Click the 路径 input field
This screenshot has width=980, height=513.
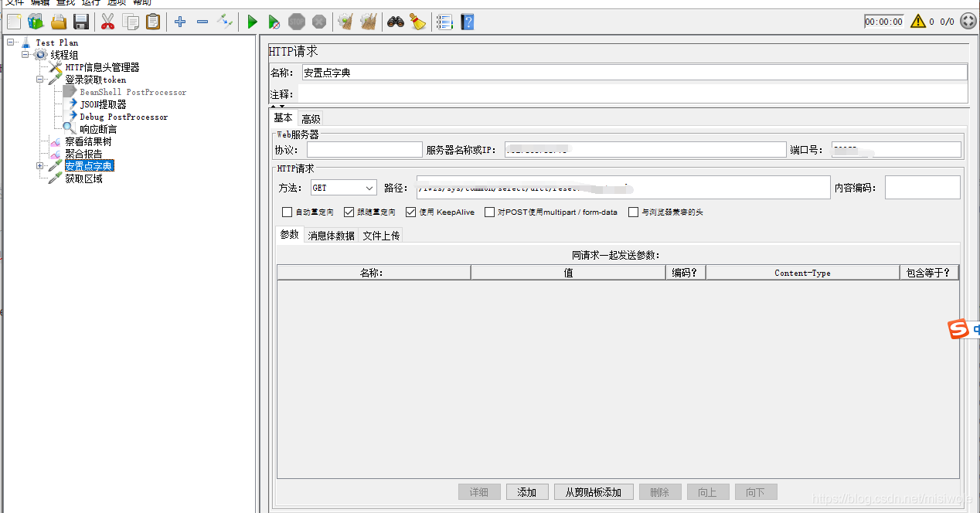tap(623, 188)
